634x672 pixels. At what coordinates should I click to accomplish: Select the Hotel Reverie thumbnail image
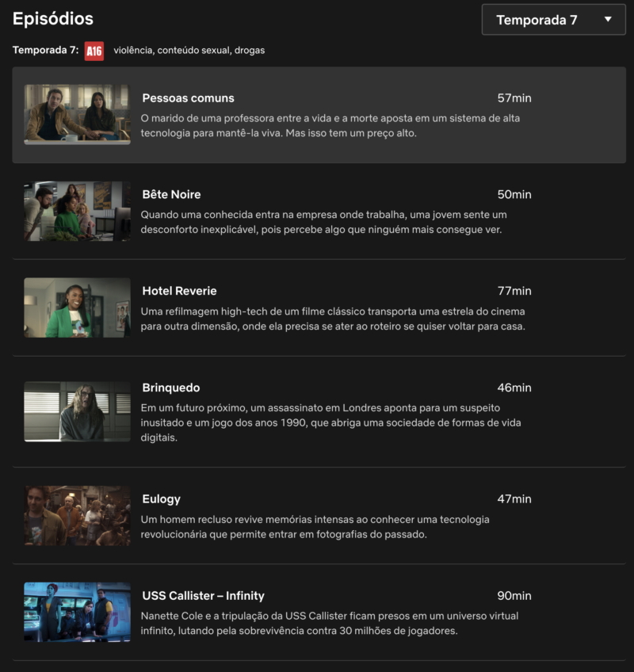[x=77, y=307]
